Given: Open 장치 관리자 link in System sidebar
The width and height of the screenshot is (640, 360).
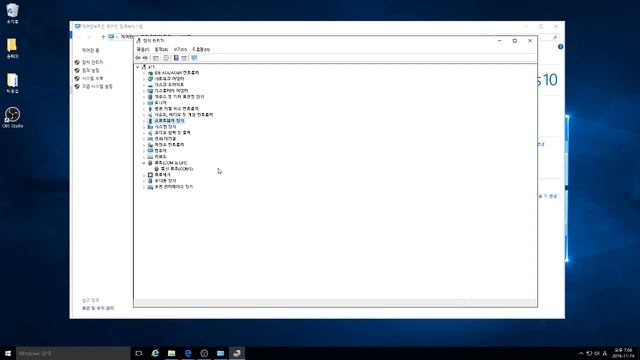Looking at the screenshot, I should tap(93, 62).
